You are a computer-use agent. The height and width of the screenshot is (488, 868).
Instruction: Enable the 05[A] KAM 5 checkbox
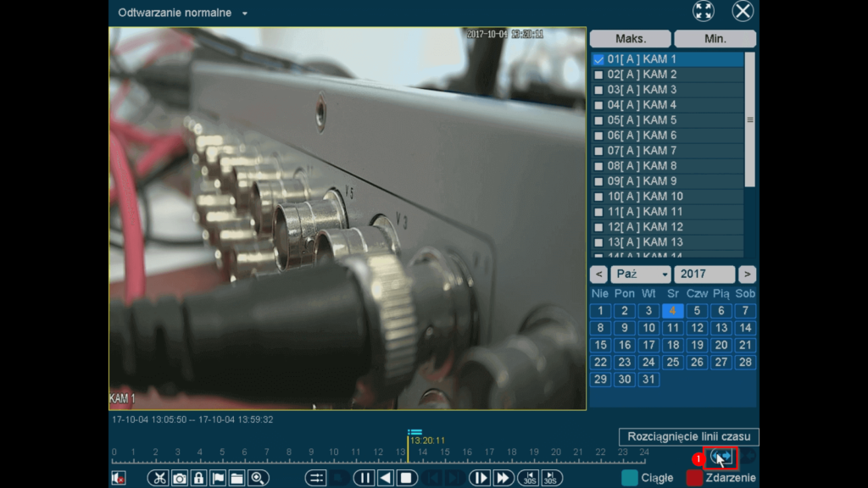tap(598, 120)
